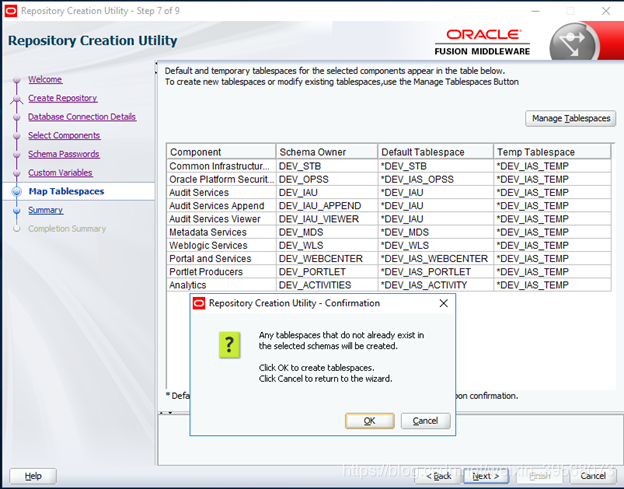Open the Create Repository step link

[x=62, y=98]
